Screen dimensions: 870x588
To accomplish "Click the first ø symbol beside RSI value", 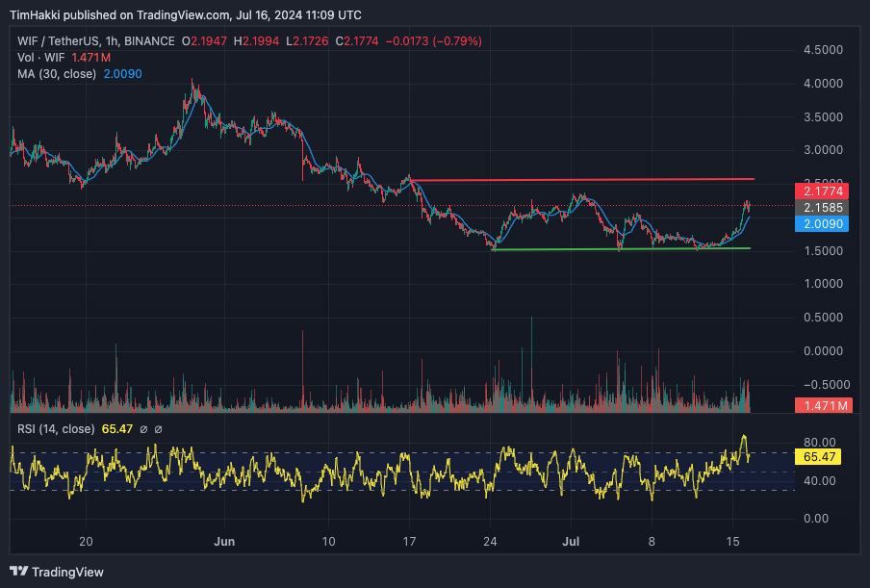I will coord(142,429).
